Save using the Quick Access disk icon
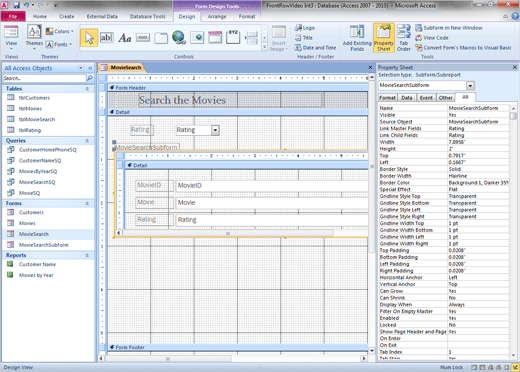The height and width of the screenshot is (372, 520). coord(17,5)
